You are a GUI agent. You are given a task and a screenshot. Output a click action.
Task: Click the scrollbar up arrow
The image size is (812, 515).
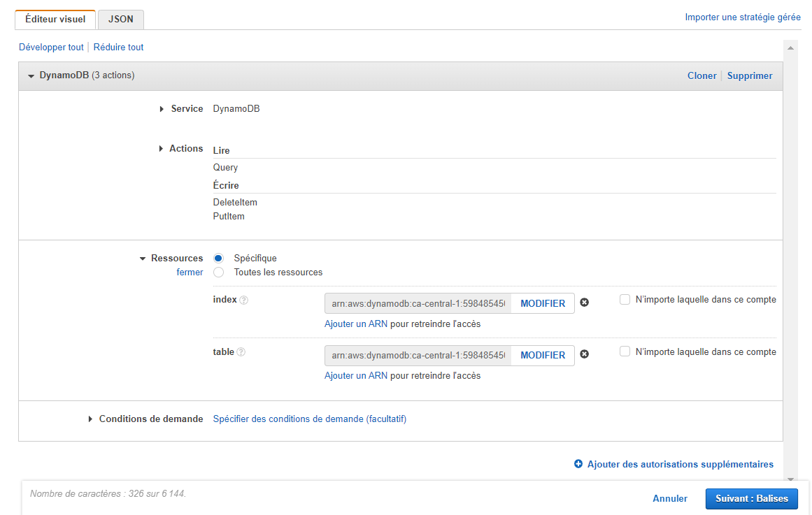click(790, 48)
